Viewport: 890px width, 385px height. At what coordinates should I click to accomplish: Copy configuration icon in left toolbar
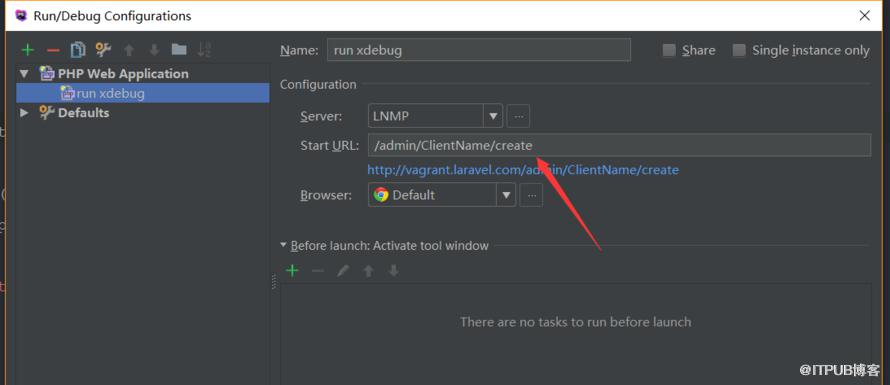coord(78,50)
